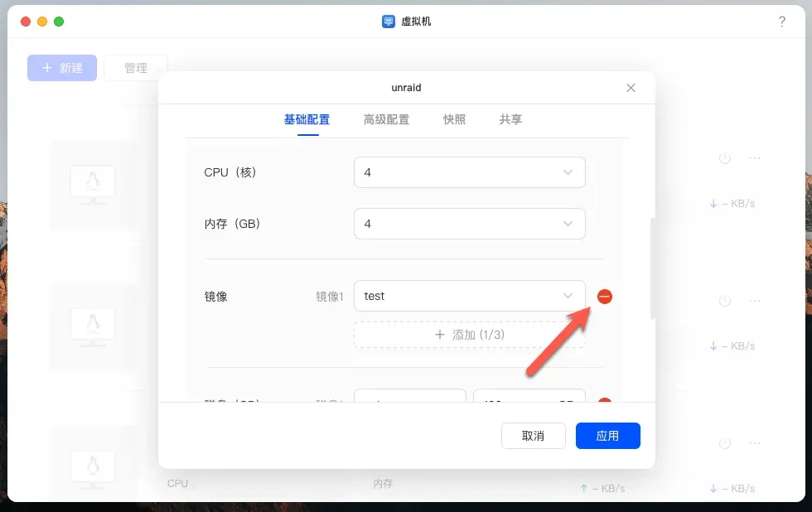The width and height of the screenshot is (812, 512).
Task: Switch to the 高级配置 tab
Action: tap(386, 119)
